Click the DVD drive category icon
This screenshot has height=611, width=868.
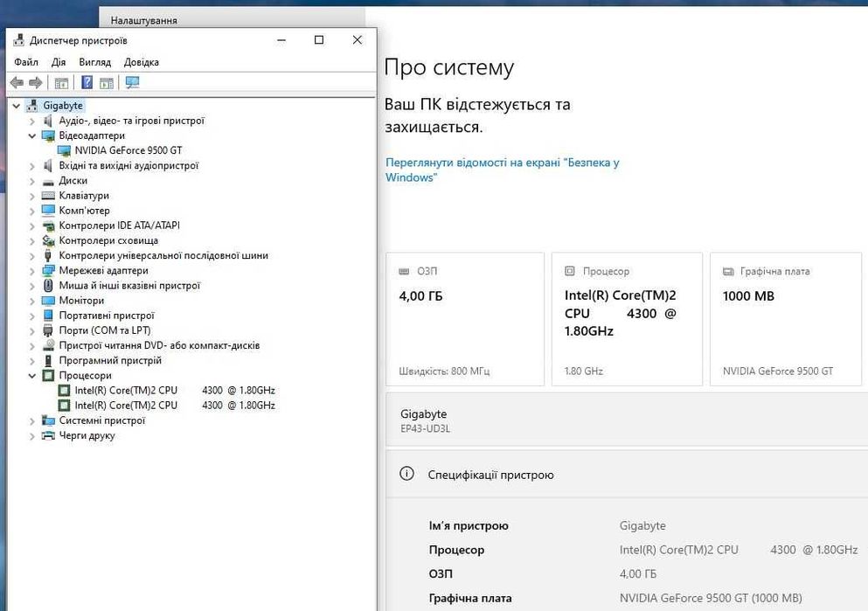click(48, 345)
